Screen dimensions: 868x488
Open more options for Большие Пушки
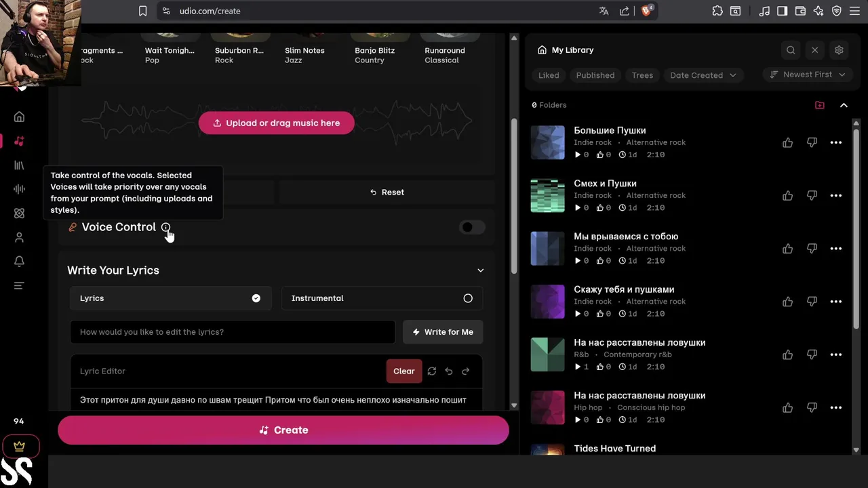836,142
